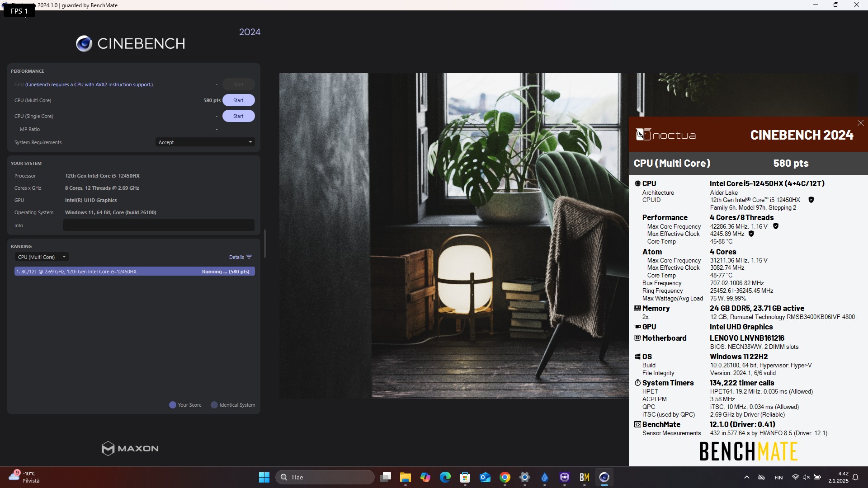Click the OS Windows icon in BenchMate panel
The height and width of the screenshot is (488, 868).
click(x=637, y=357)
